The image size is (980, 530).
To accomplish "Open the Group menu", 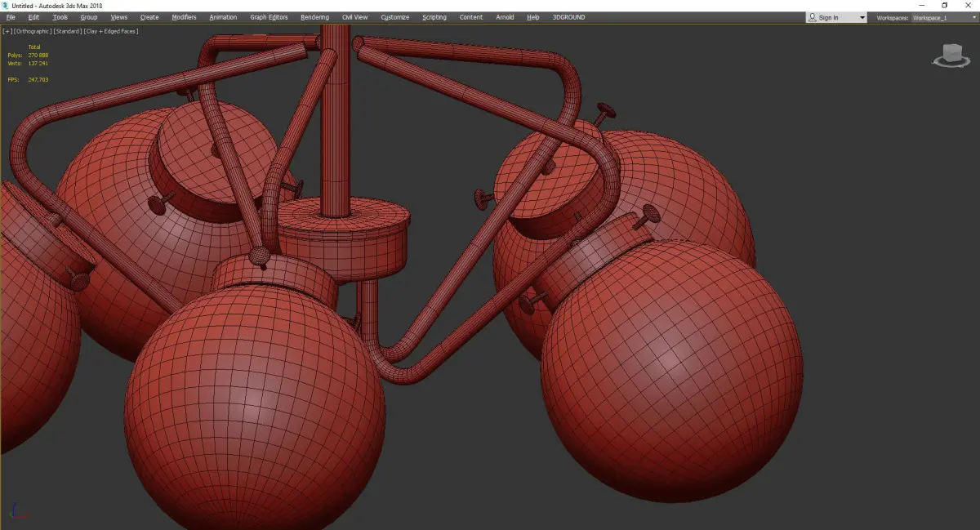I will (x=88, y=17).
